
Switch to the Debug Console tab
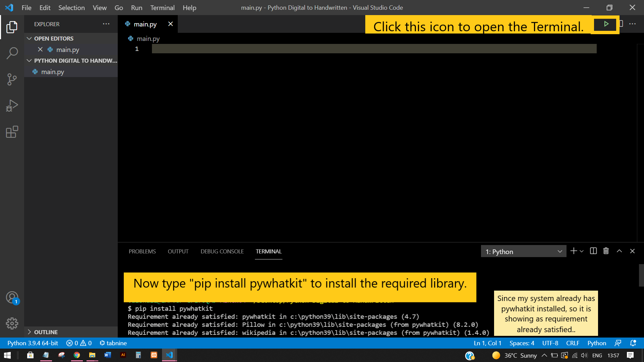click(222, 251)
